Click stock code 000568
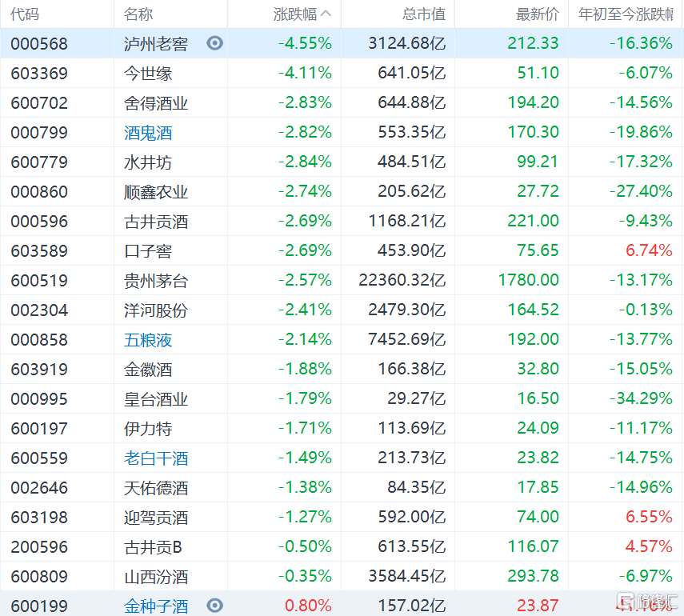Screen dimensions: 684x616 [x=39, y=44]
